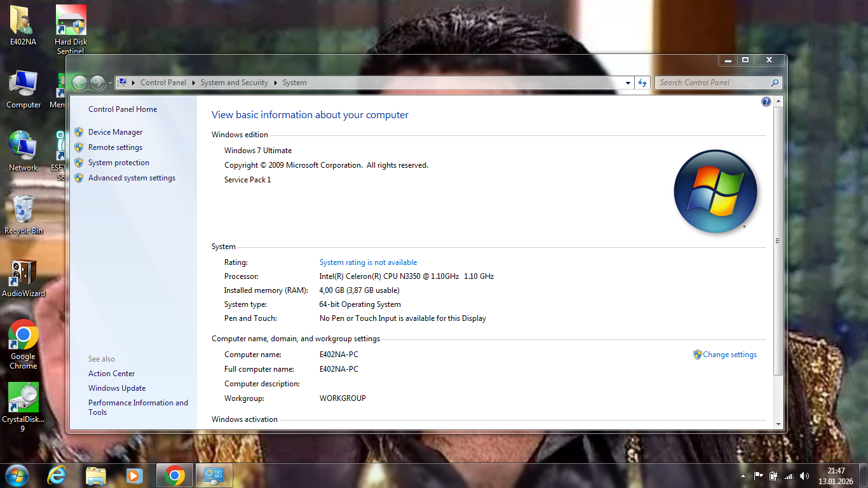Click the Back navigation arrow

79,83
